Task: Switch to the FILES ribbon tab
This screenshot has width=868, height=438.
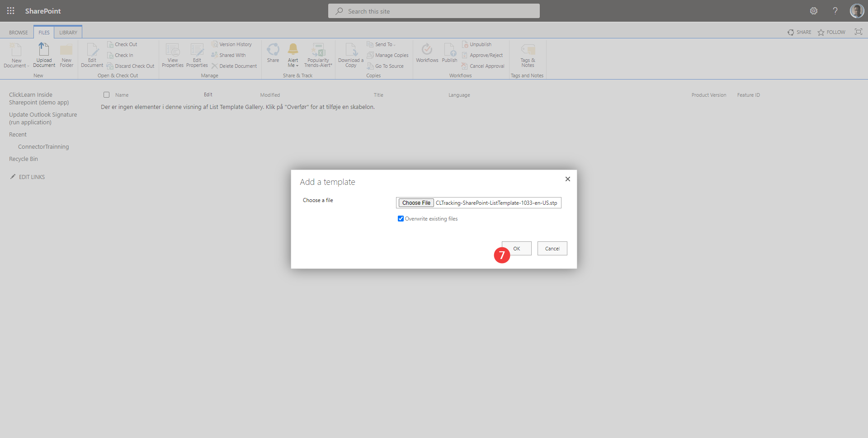Action: click(x=44, y=33)
